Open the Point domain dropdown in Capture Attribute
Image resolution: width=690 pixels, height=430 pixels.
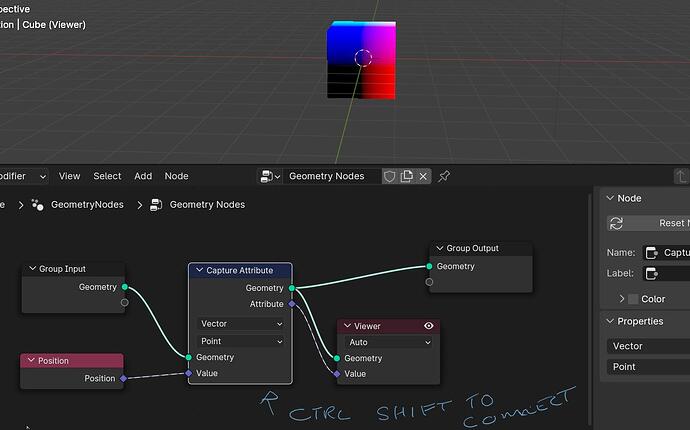[241, 341]
